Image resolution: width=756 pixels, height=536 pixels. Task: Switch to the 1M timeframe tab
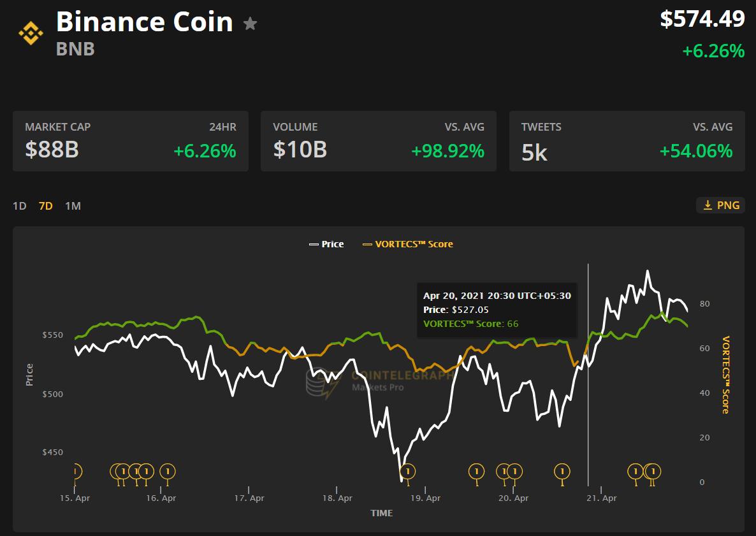(x=73, y=205)
